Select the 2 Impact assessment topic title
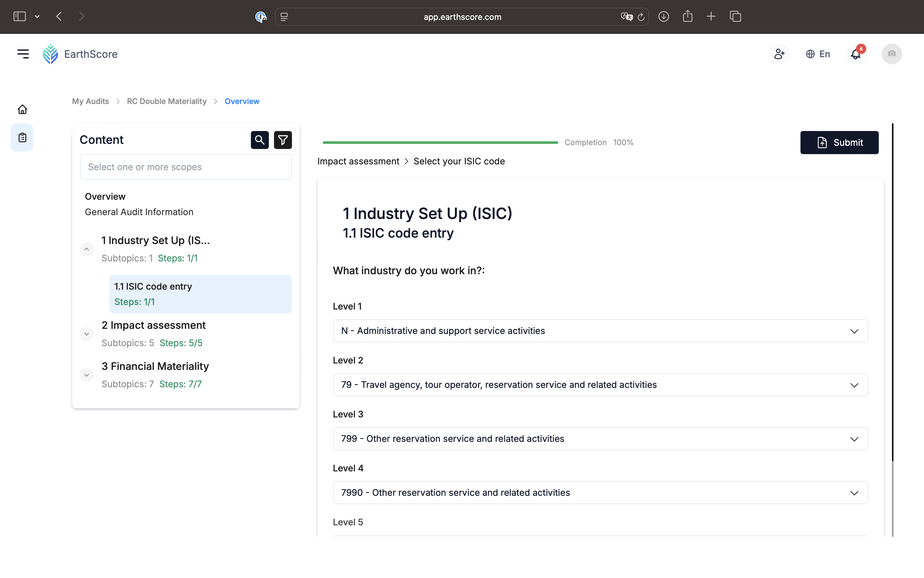 pyautogui.click(x=153, y=325)
